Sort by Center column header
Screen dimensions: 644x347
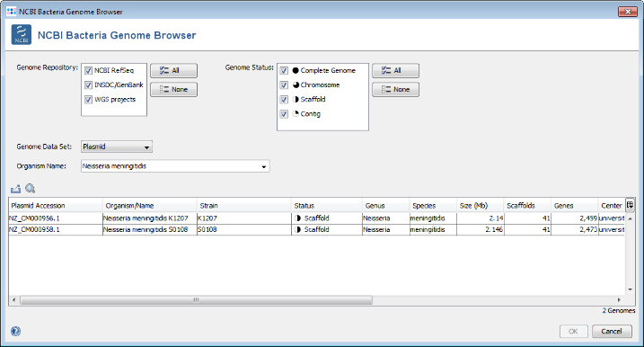pos(611,205)
